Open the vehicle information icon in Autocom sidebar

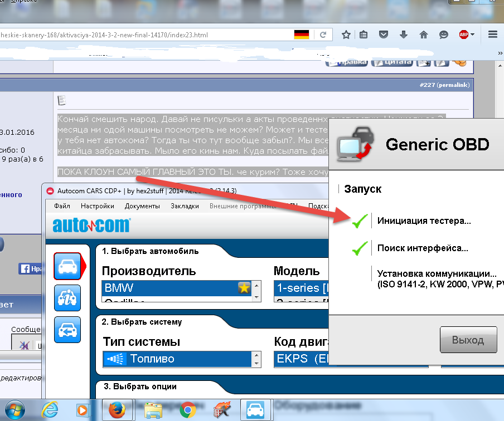pyautogui.click(x=67, y=298)
